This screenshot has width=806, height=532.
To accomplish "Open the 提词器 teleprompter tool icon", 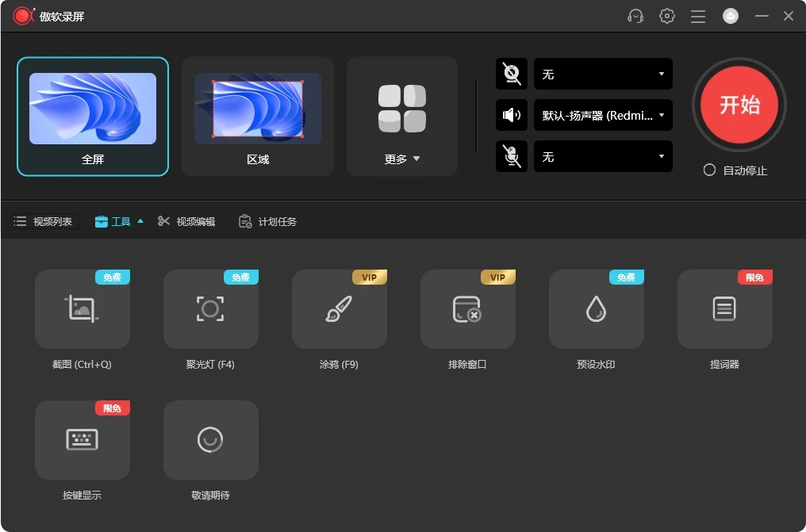I will [x=724, y=308].
